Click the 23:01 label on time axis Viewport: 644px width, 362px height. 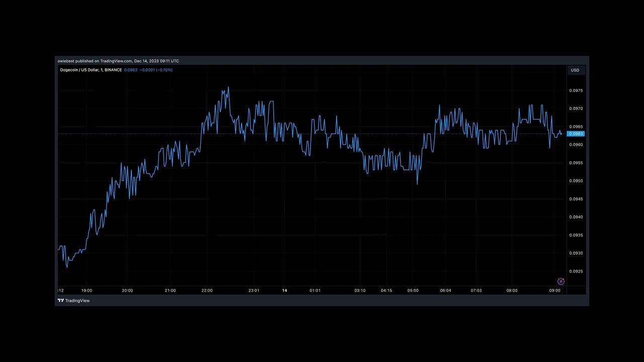pos(254,291)
